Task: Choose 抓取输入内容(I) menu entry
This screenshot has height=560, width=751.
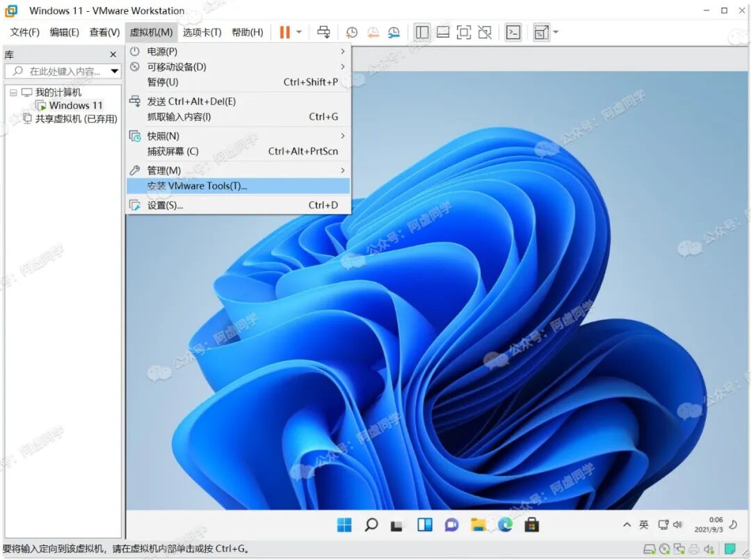Action: [238, 116]
